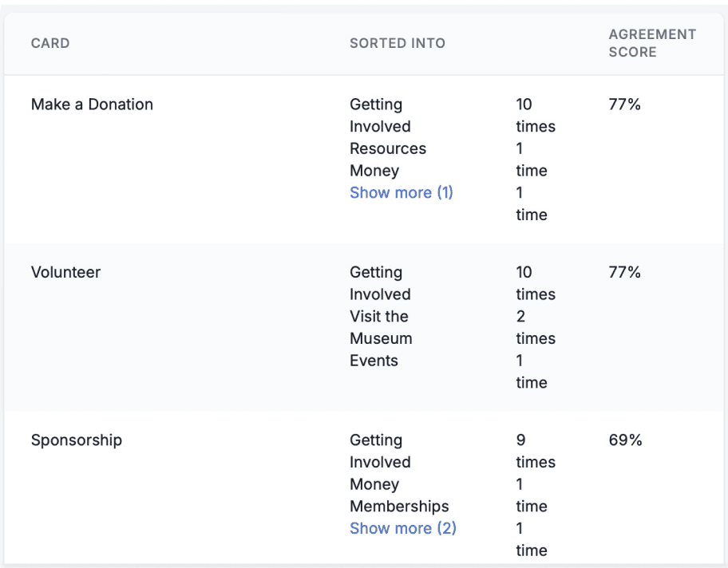Click the 77% score for Volunteer

coord(624,272)
